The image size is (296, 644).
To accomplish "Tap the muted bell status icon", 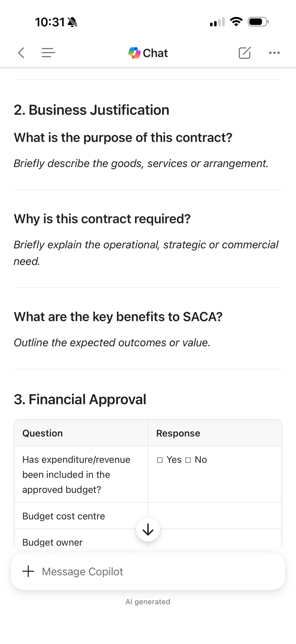I will click(72, 22).
